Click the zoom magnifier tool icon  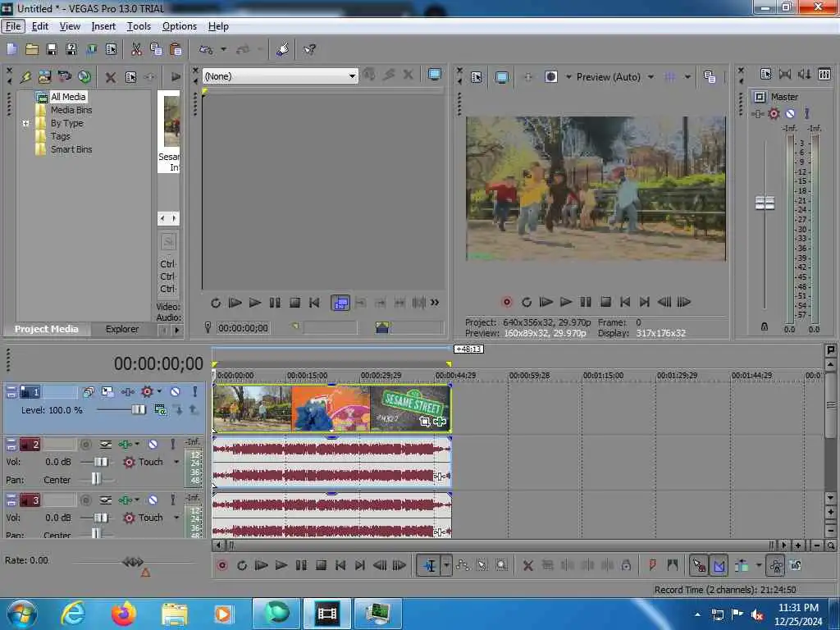coord(501,565)
